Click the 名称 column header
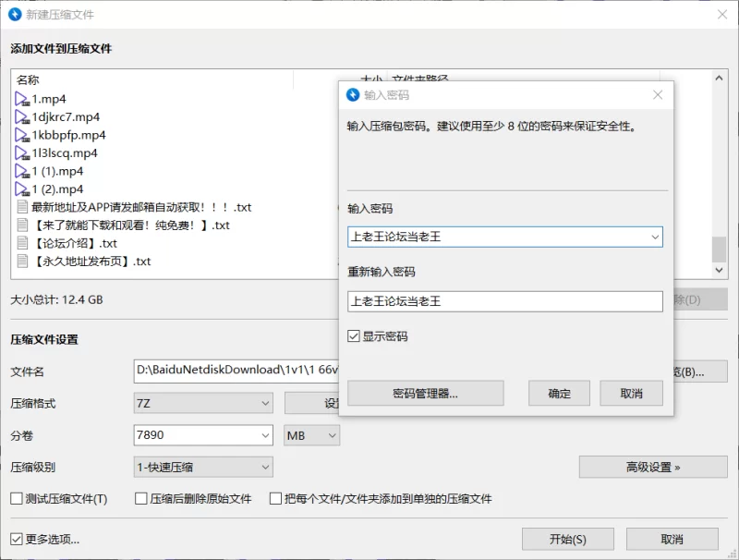Screen dimensions: 739x560 tap(28, 79)
